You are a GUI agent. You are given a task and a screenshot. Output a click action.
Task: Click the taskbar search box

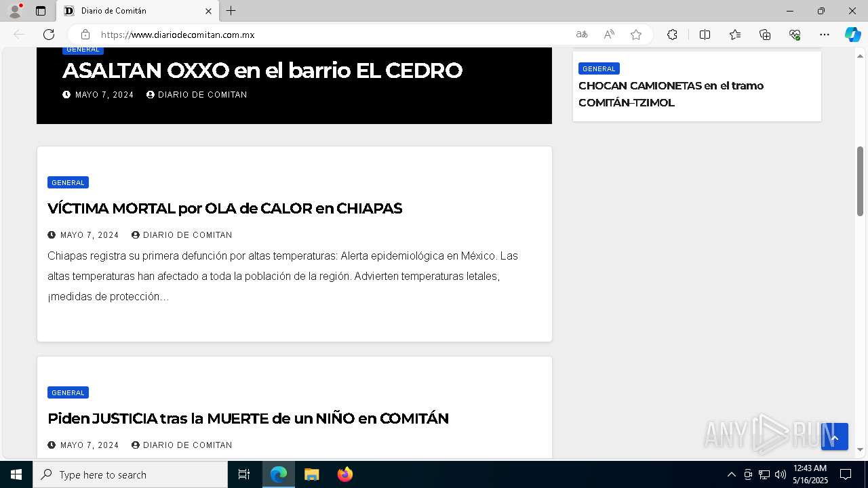point(130,474)
